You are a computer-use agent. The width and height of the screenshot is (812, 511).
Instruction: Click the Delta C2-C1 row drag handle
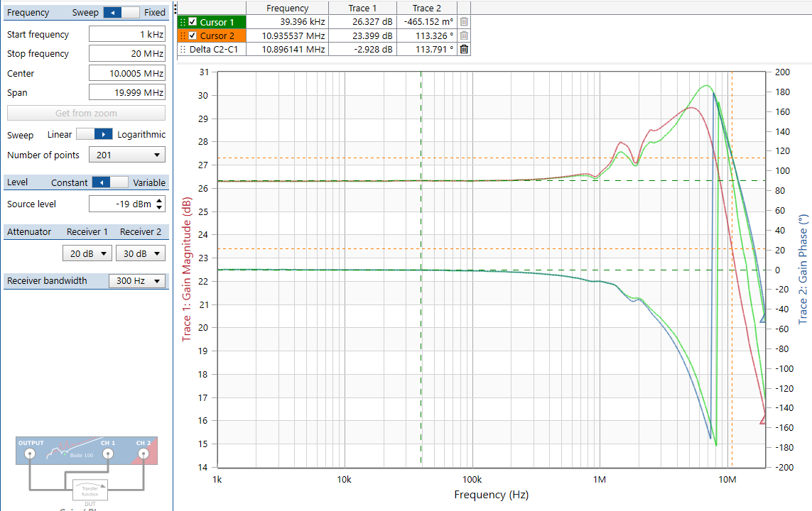[x=183, y=49]
